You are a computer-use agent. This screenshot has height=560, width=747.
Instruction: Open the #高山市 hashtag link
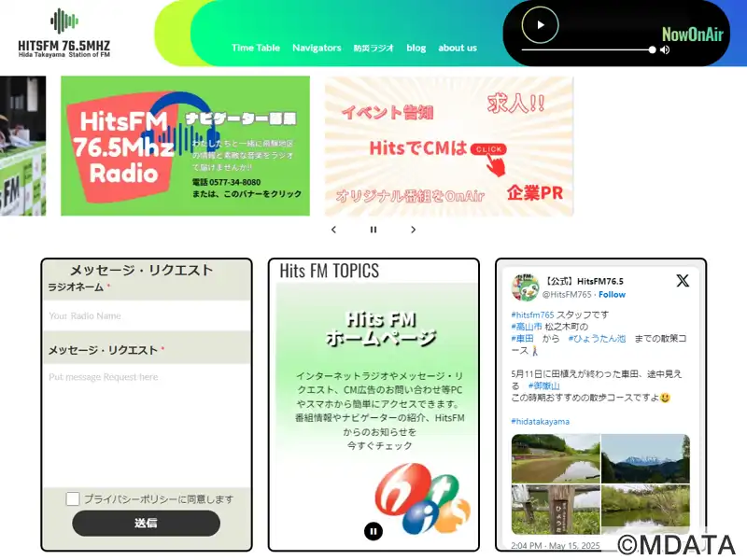527,327
